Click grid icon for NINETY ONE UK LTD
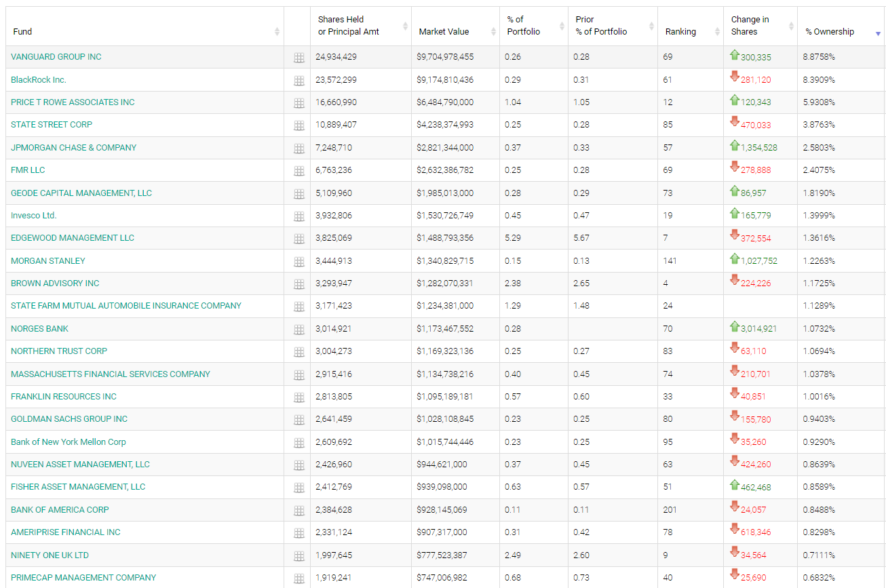 tap(298, 556)
